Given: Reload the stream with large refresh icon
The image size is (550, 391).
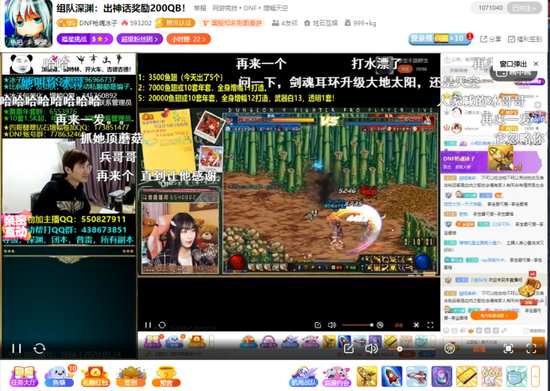Looking at the screenshot, I should [x=39, y=349].
